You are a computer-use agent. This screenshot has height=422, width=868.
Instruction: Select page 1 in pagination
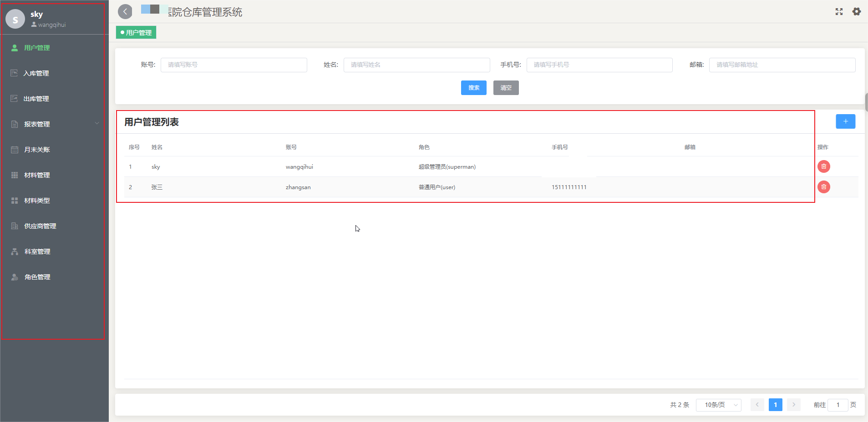click(776, 405)
